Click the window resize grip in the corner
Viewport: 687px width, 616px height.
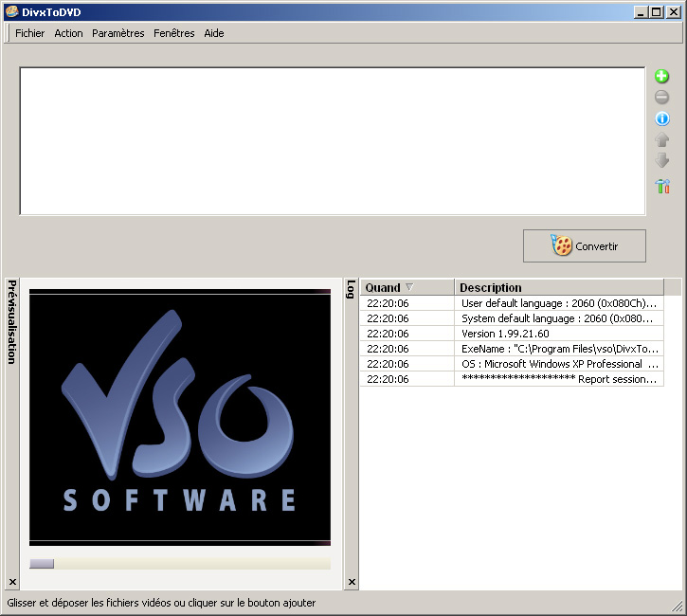coord(678,607)
